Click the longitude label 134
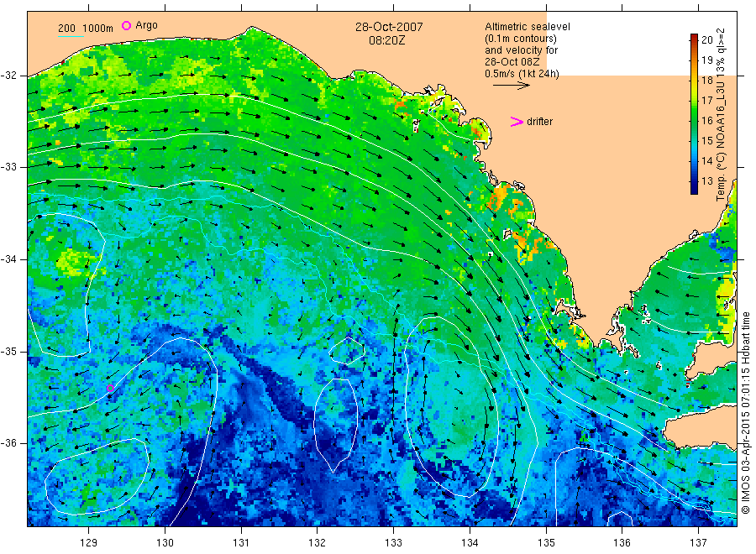 click(470, 543)
